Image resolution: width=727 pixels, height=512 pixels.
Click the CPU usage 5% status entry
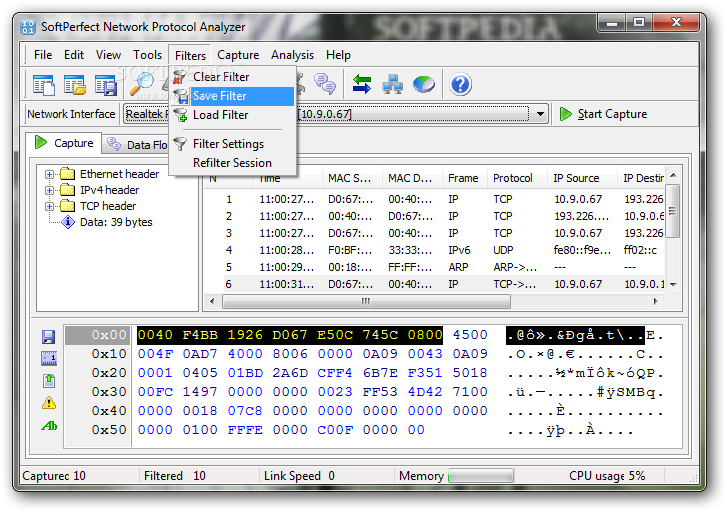tap(607, 476)
